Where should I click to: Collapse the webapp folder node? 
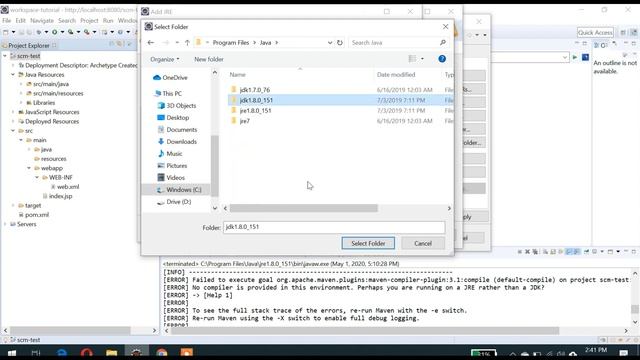tap(29, 168)
